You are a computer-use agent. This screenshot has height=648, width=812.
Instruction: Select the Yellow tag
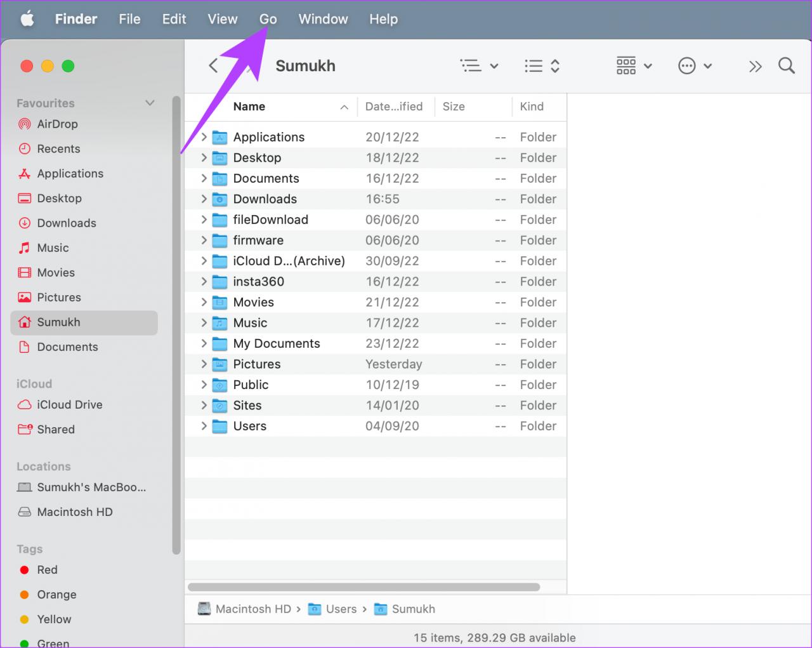(x=45, y=619)
